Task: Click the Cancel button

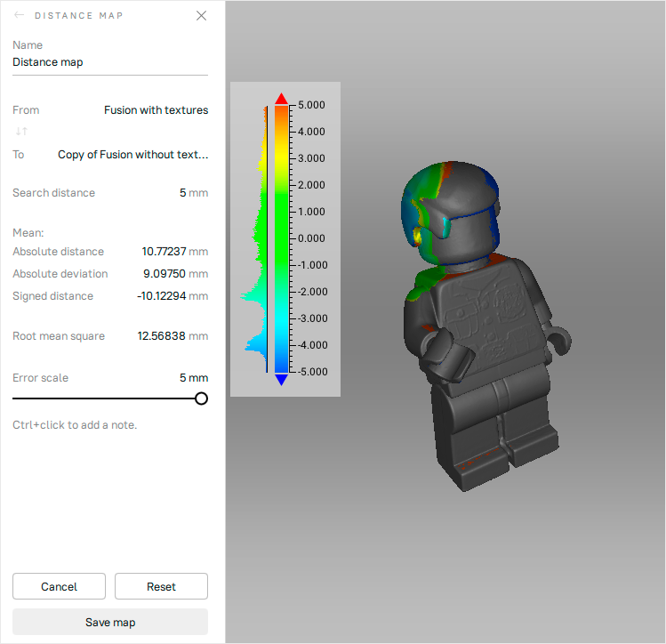Action: coord(59,586)
